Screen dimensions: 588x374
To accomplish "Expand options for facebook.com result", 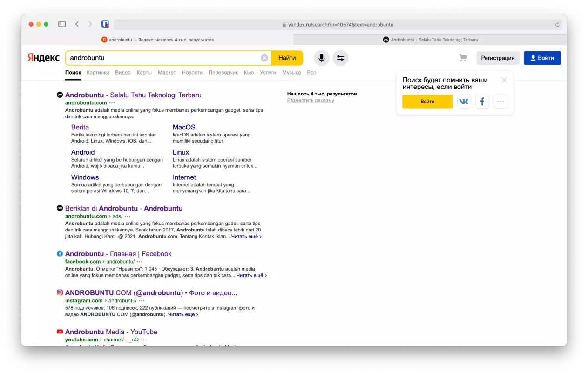I will click(x=141, y=262).
